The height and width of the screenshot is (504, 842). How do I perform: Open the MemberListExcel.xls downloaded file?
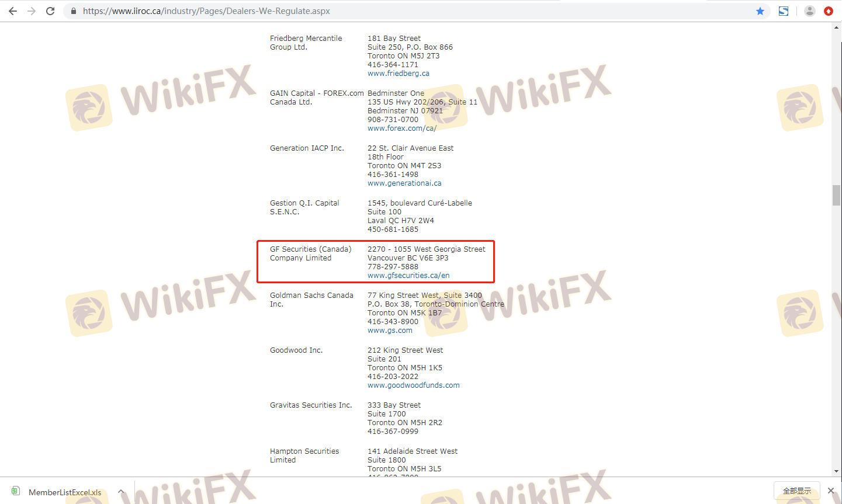pyautogui.click(x=64, y=492)
